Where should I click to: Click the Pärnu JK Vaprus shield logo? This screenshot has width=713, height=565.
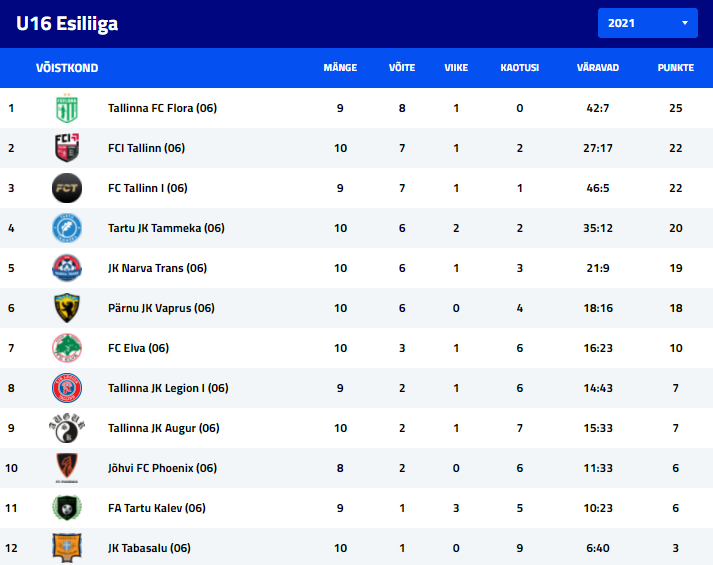click(67, 308)
